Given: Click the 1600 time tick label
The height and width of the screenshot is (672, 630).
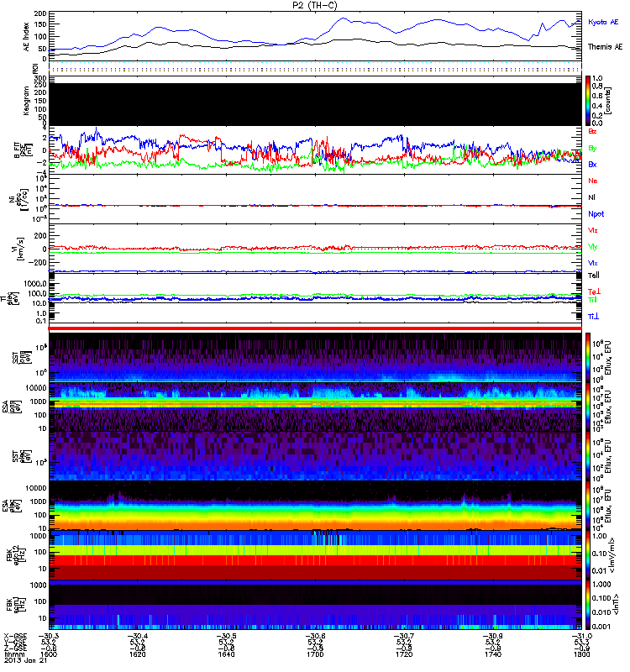Looking at the screenshot, I should click(x=48, y=654).
